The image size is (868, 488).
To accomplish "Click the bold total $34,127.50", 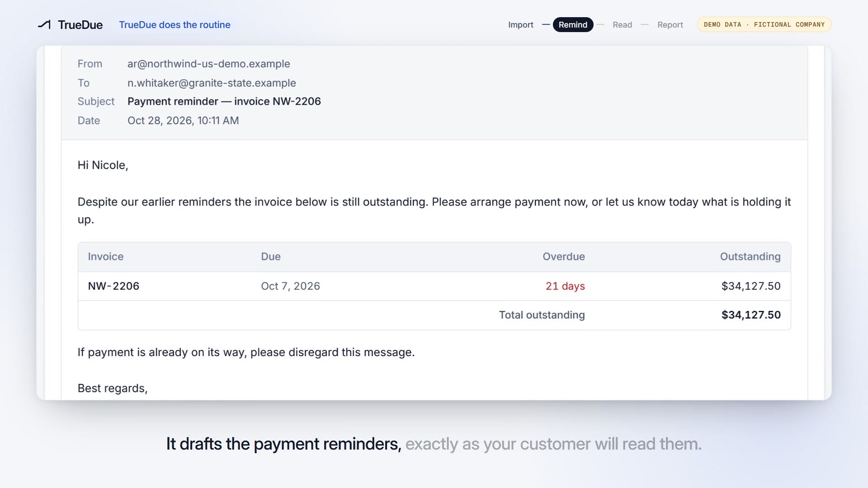I will (751, 315).
